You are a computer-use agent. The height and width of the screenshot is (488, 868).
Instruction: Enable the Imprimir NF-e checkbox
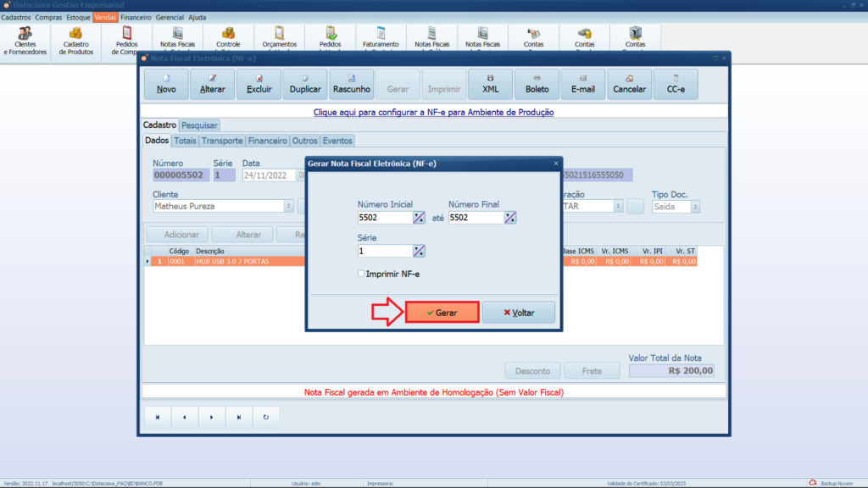(x=361, y=274)
